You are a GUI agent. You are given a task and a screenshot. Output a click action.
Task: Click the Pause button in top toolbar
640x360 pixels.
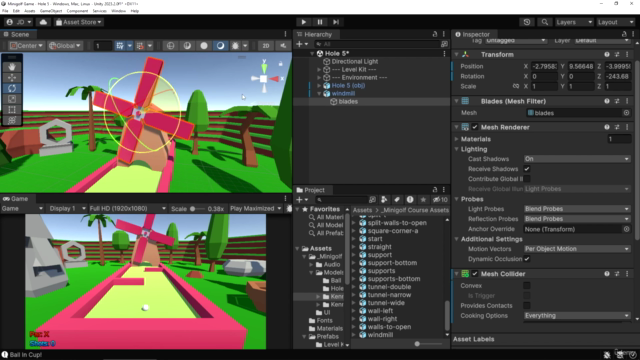point(320,22)
